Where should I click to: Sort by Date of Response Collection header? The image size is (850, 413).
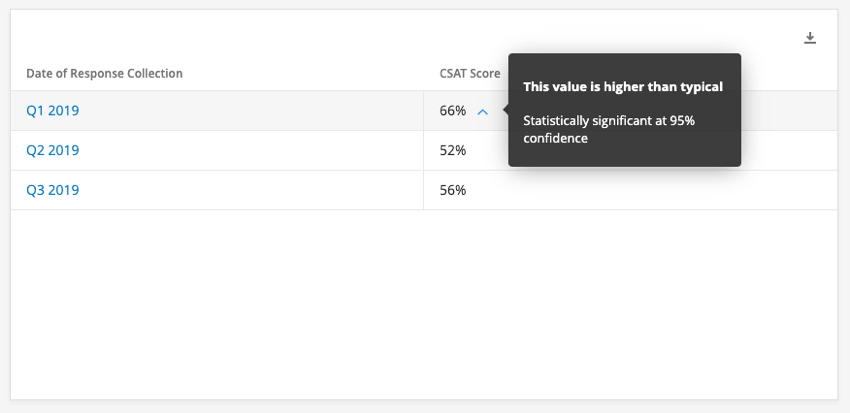(104, 74)
